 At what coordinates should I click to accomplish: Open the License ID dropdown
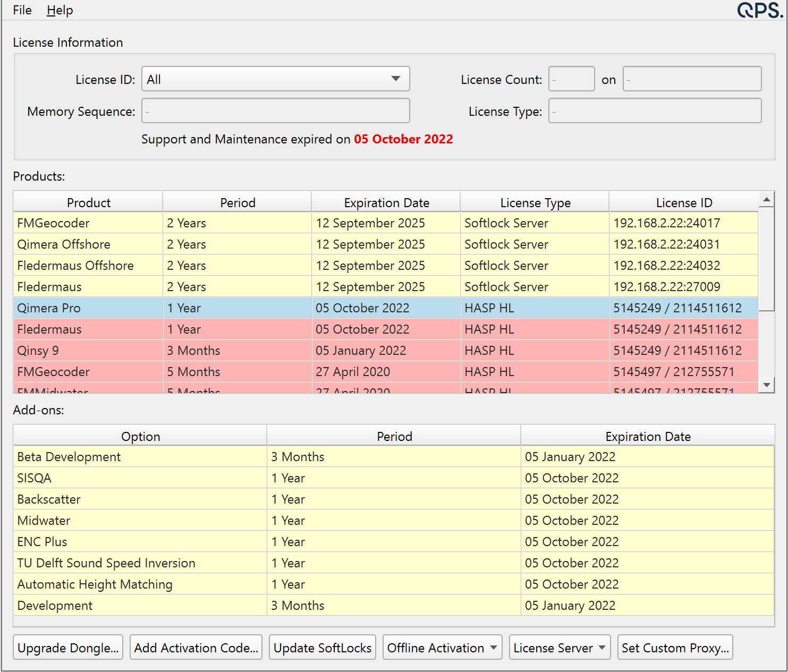(395, 79)
